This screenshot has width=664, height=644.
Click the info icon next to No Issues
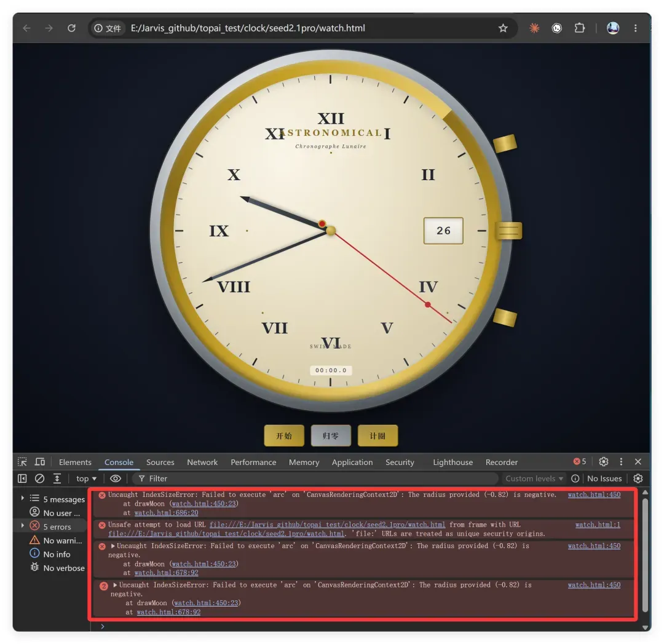point(575,479)
